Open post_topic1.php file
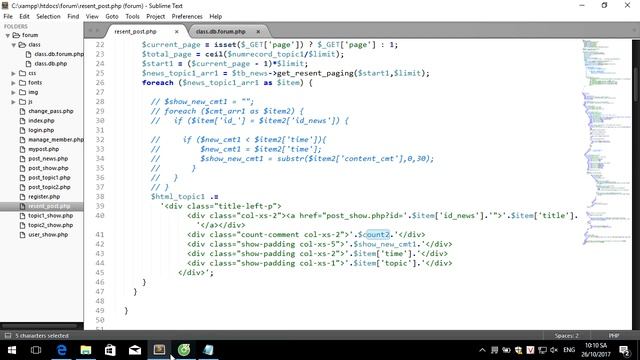 tap(49, 178)
